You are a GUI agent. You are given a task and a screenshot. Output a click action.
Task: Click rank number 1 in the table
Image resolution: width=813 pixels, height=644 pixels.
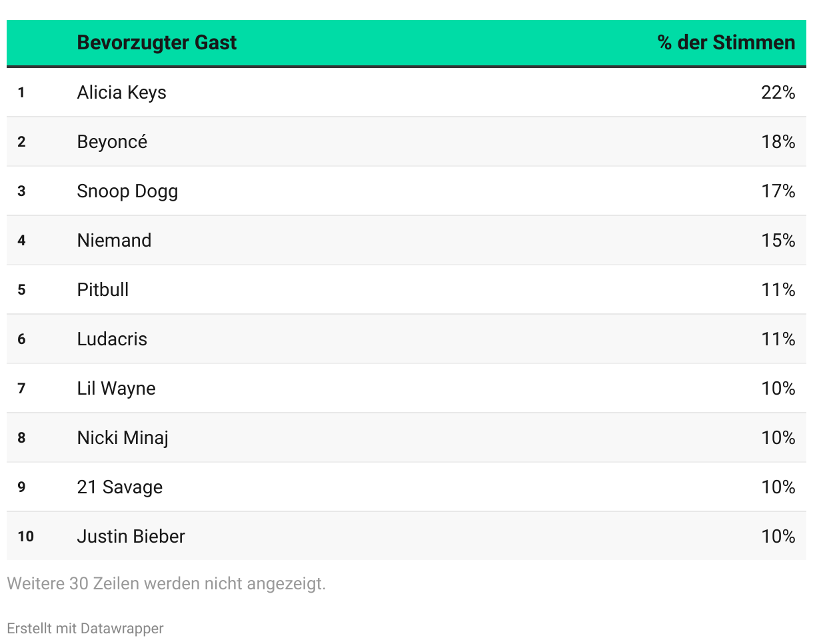pos(21,93)
